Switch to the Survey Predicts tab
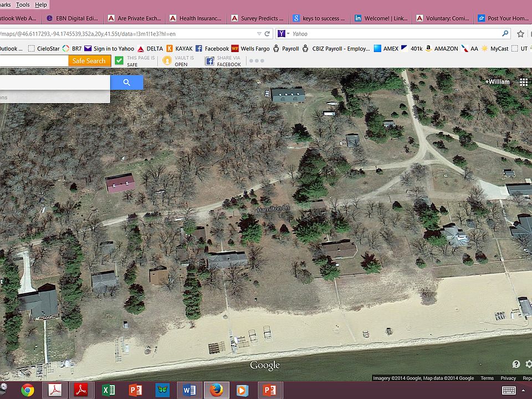This screenshot has width=532, height=399. tap(258, 18)
